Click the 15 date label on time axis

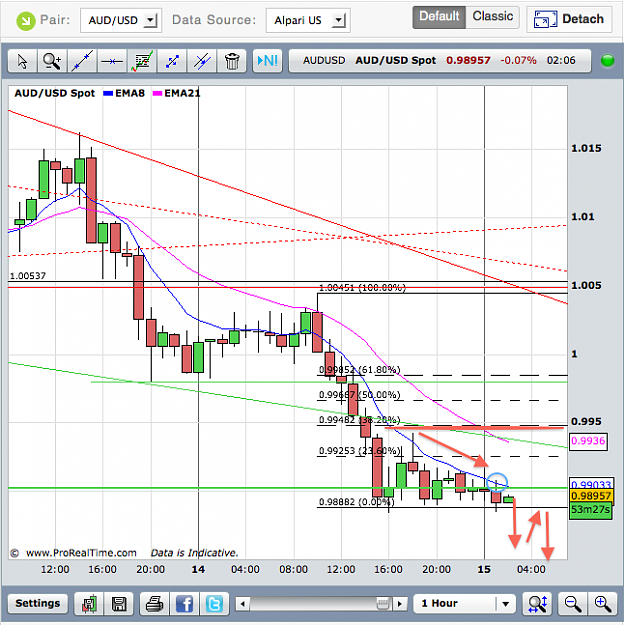pyautogui.click(x=484, y=570)
